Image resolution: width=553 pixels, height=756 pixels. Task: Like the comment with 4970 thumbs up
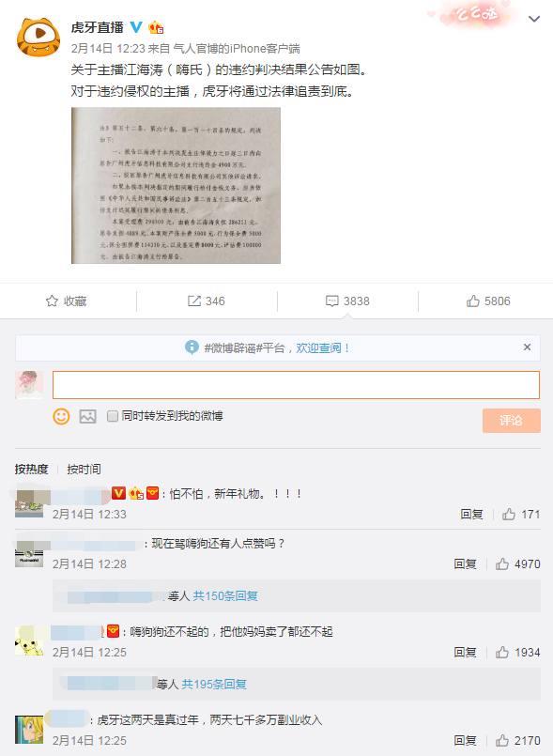518,564
